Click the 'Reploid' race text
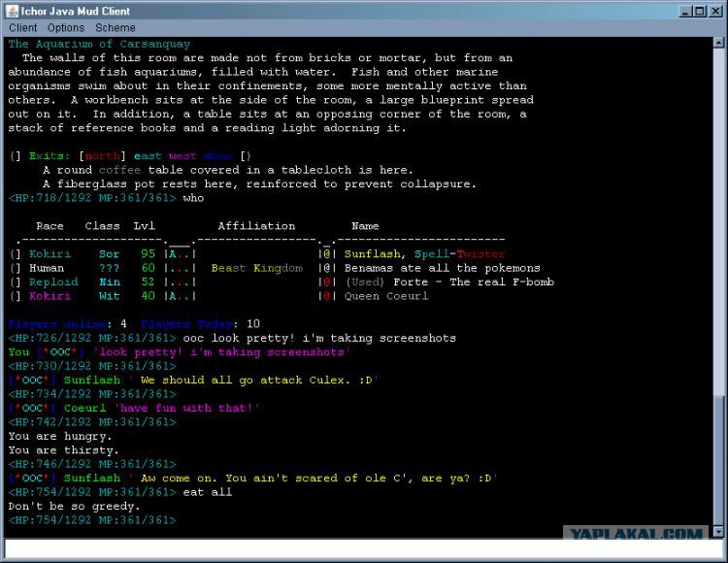Image resolution: width=728 pixels, height=563 pixels. pyautogui.click(x=53, y=282)
